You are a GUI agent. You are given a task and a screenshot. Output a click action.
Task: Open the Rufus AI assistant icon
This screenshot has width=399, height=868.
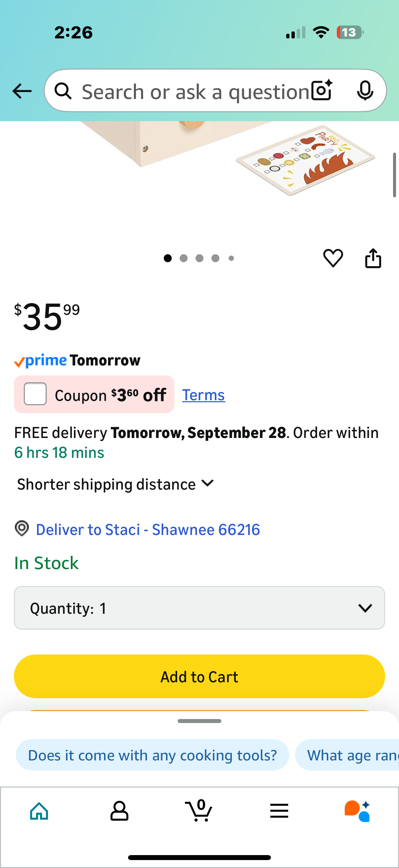coord(357,811)
